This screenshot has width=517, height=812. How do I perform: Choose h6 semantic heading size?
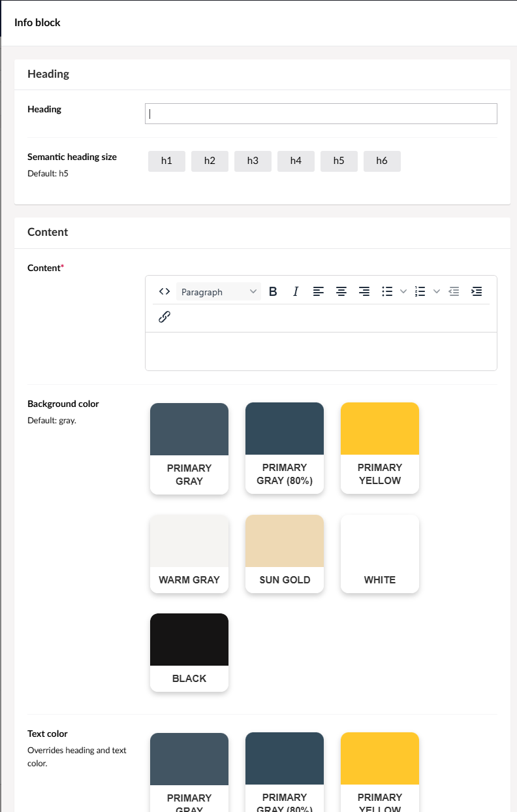point(382,161)
